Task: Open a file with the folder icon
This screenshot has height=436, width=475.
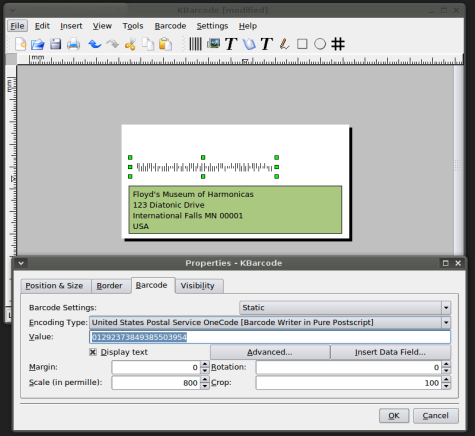Action: (38, 44)
